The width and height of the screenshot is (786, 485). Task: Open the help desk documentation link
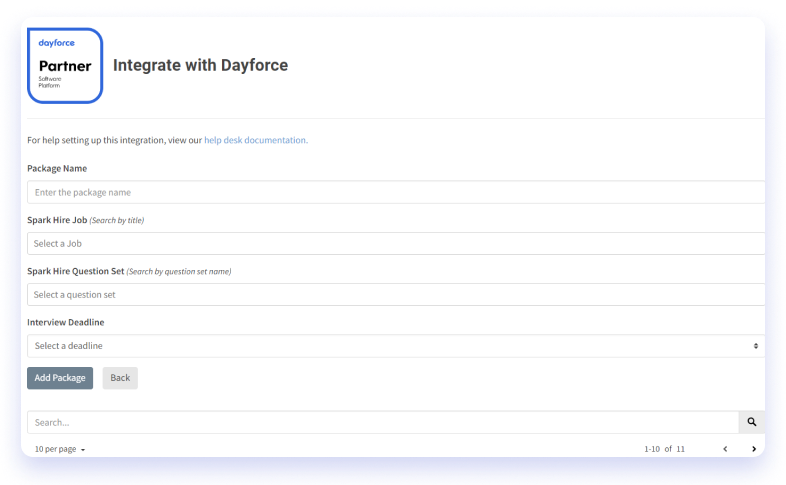(256, 140)
